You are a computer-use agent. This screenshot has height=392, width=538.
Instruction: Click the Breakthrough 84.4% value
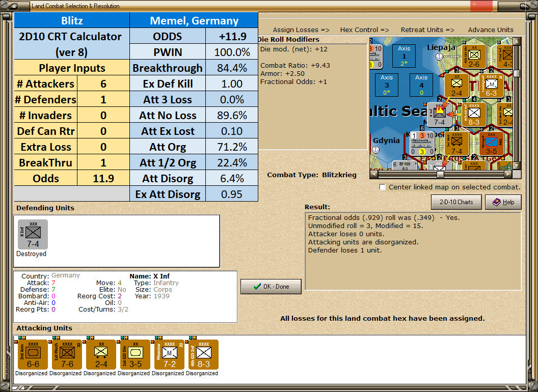click(232, 68)
